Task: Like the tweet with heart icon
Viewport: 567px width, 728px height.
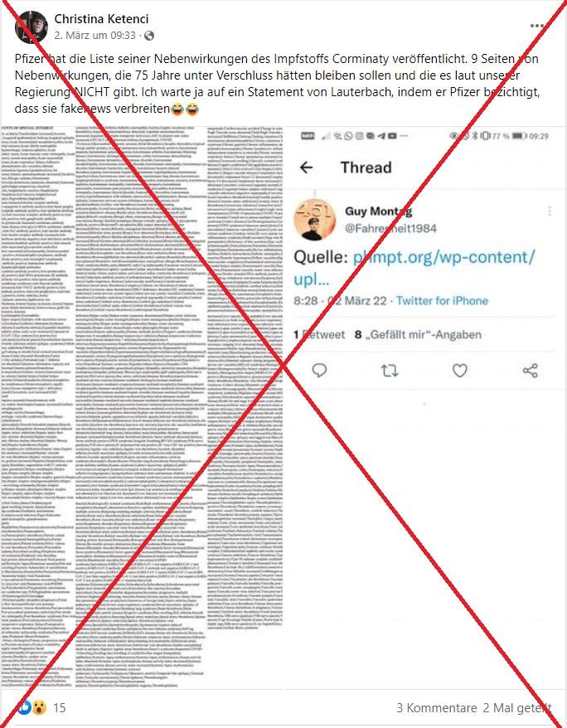Action: [459, 371]
